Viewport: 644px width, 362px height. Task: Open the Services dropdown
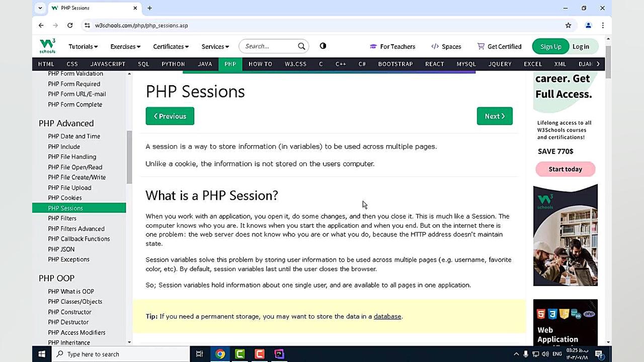(215, 46)
